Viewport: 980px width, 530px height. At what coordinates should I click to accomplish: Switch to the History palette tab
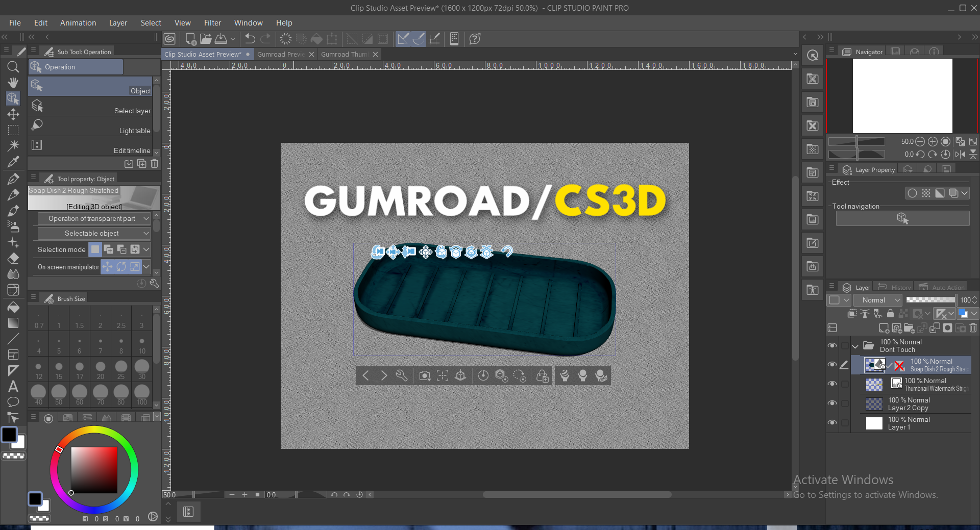pos(895,287)
